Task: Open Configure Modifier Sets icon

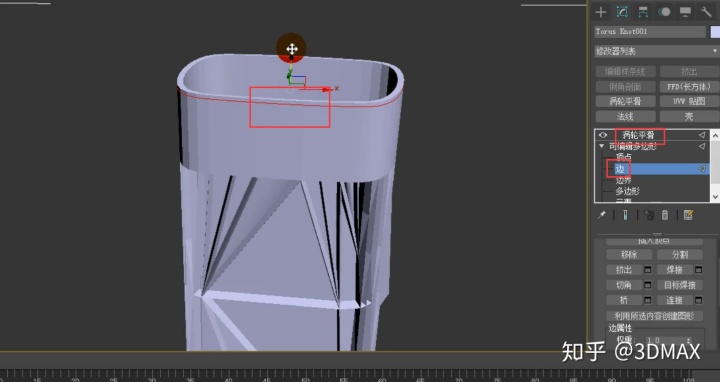Action: (x=688, y=215)
